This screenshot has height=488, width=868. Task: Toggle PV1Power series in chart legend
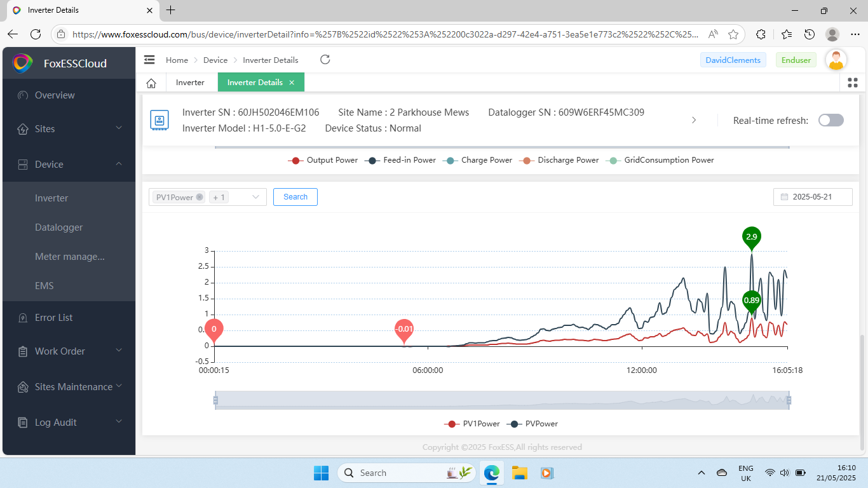coord(472,424)
